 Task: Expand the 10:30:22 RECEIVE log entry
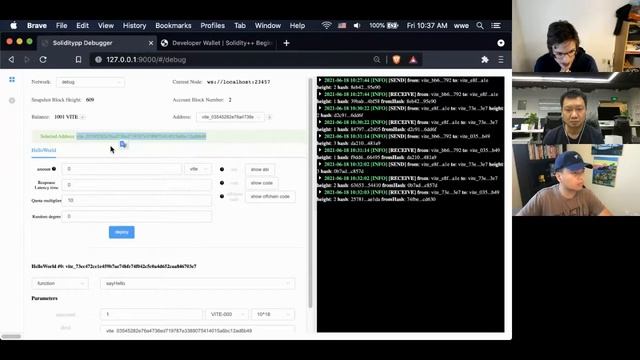pyautogui.click(x=320, y=122)
